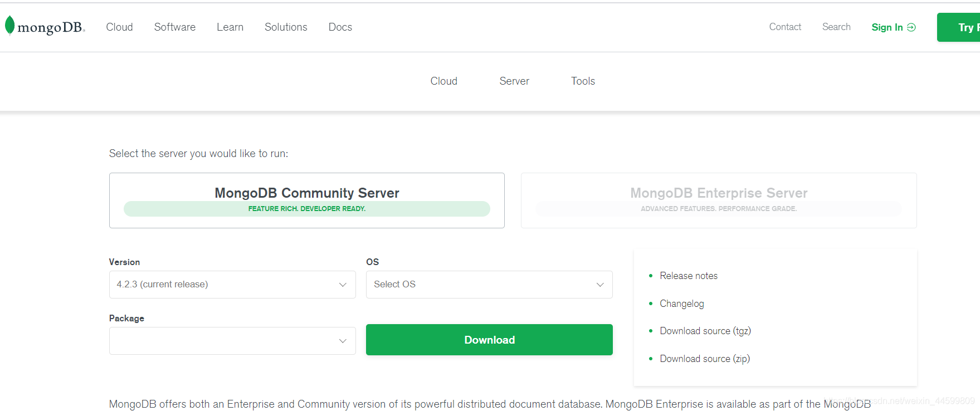This screenshot has height=411, width=980.
Task: Select the MongoDB Enterprise Server card
Action: tap(719, 200)
